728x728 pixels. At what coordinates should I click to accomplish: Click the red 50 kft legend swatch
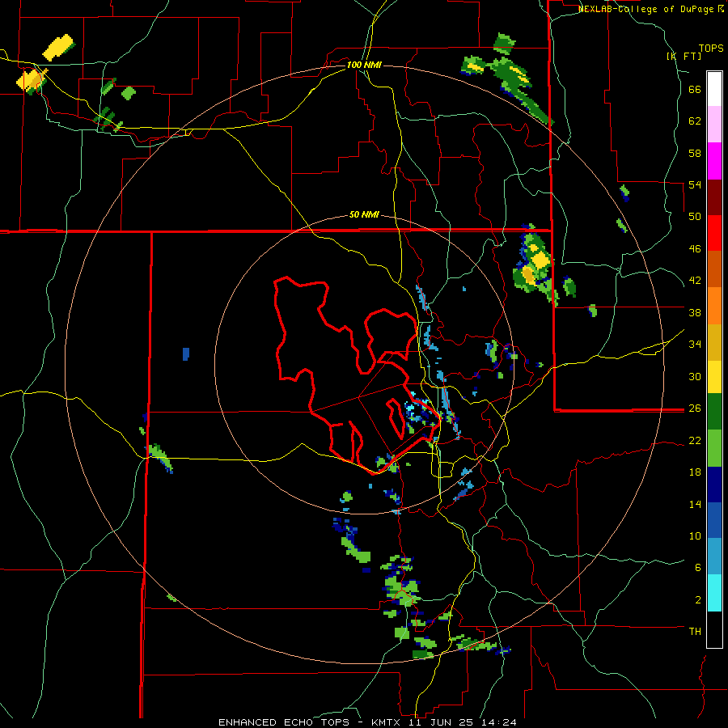[x=714, y=233]
